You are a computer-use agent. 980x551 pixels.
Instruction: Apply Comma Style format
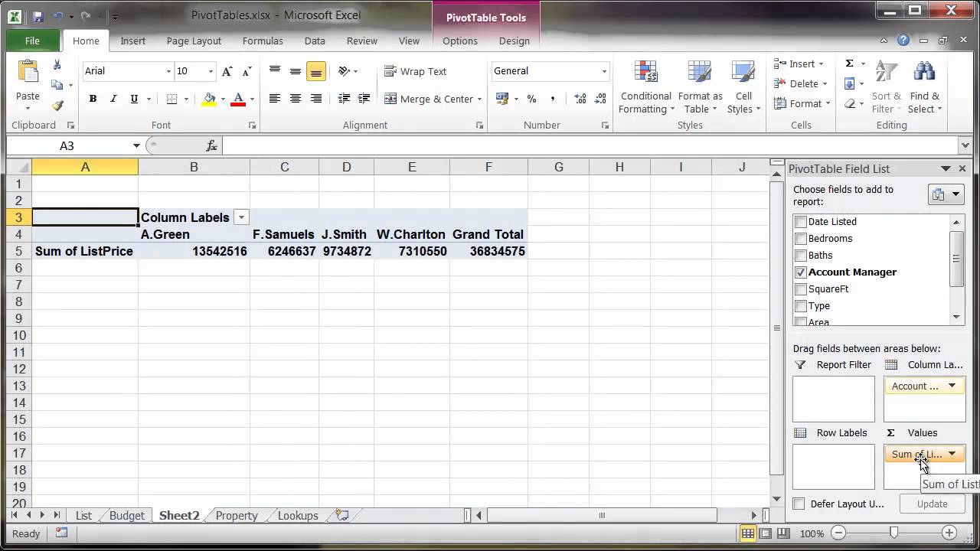tap(551, 99)
